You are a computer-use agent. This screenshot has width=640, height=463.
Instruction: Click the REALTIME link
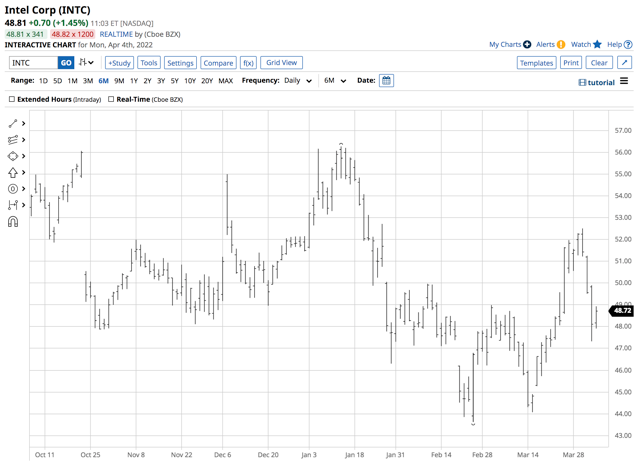click(116, 34)
